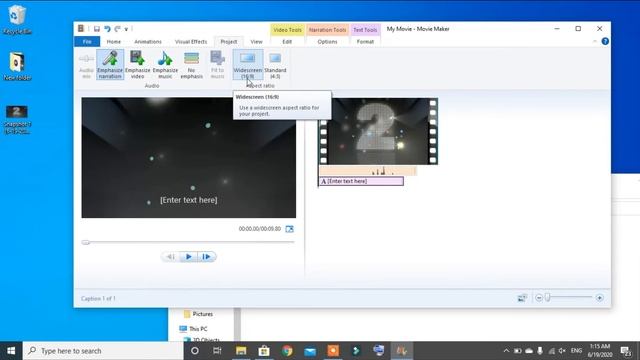Switch to the Animations ribbon tab
Screen dimensions: 640x360
pos(148,42)
